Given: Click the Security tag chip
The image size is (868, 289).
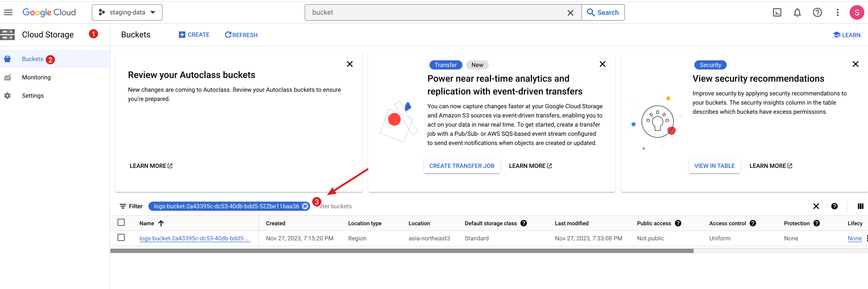Looking at the screenshot, I should 710,65.
